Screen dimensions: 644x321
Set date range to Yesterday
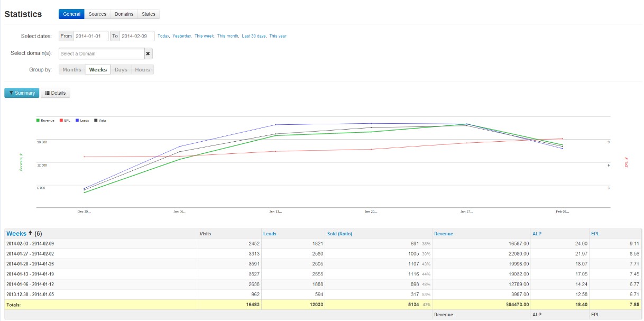182,36
